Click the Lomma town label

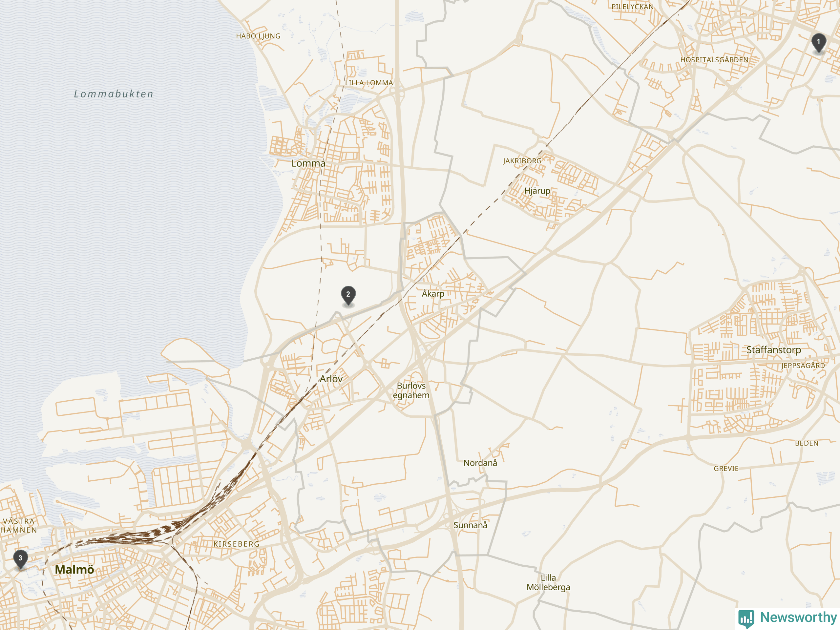coord(308,163)
